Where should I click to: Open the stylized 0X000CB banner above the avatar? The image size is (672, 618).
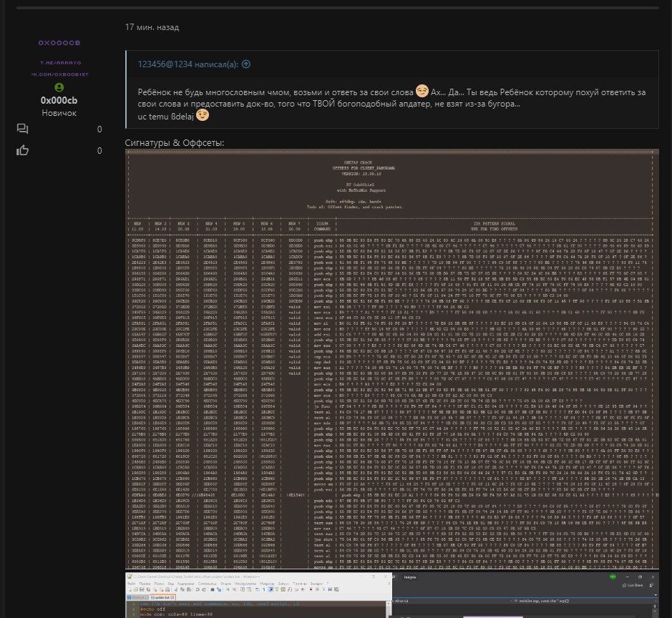59,43
